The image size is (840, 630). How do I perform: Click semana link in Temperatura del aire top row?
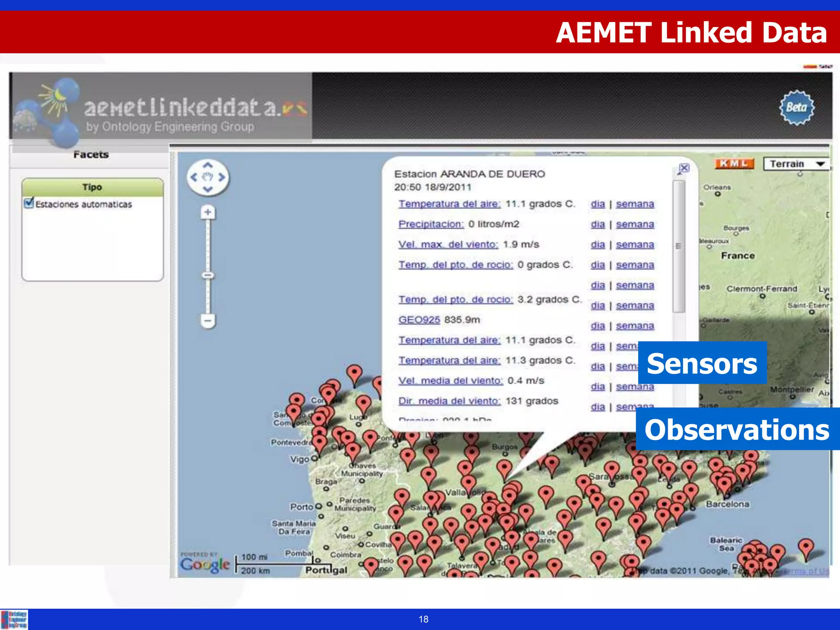click(635, 204)
